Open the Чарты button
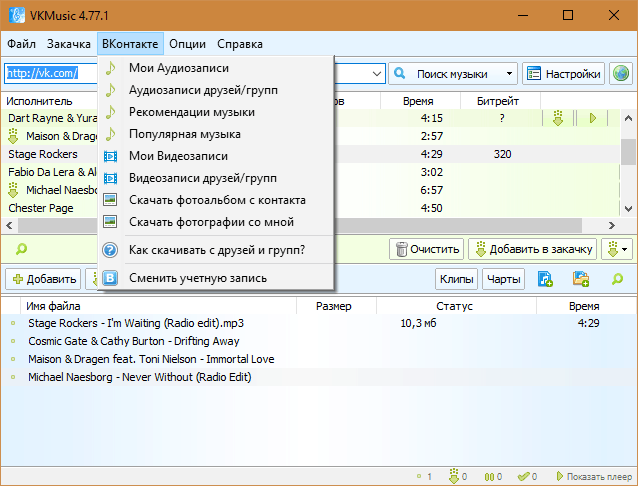The width and height of the screenshot is (638, 486). pyautogui.click(x=504, y=279)
